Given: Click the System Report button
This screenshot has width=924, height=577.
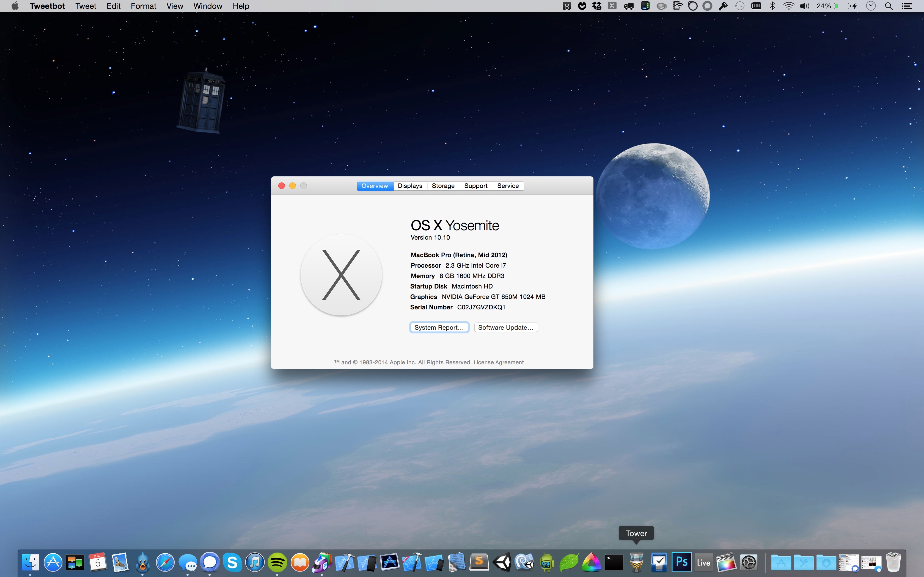Looking at the screenshot, I should [x=439, y=328].
